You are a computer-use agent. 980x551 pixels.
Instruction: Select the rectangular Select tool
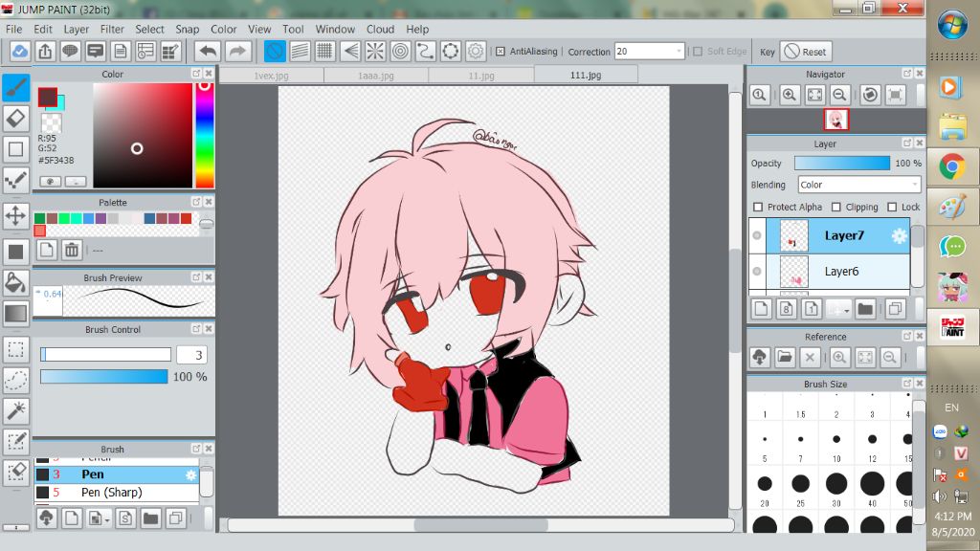pyautogui.click(x=15, y=349)
